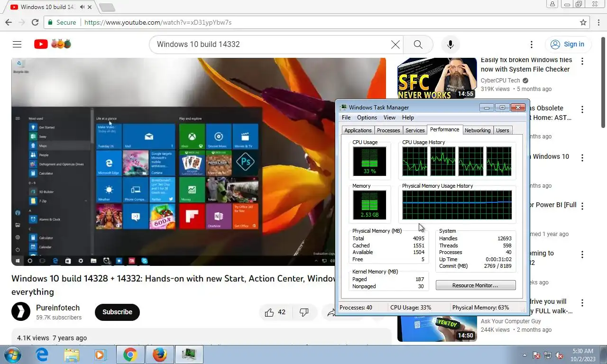The image size is (607, 364).
Task: Clear the search box with the X icon
Action: (x=395, y=44)
